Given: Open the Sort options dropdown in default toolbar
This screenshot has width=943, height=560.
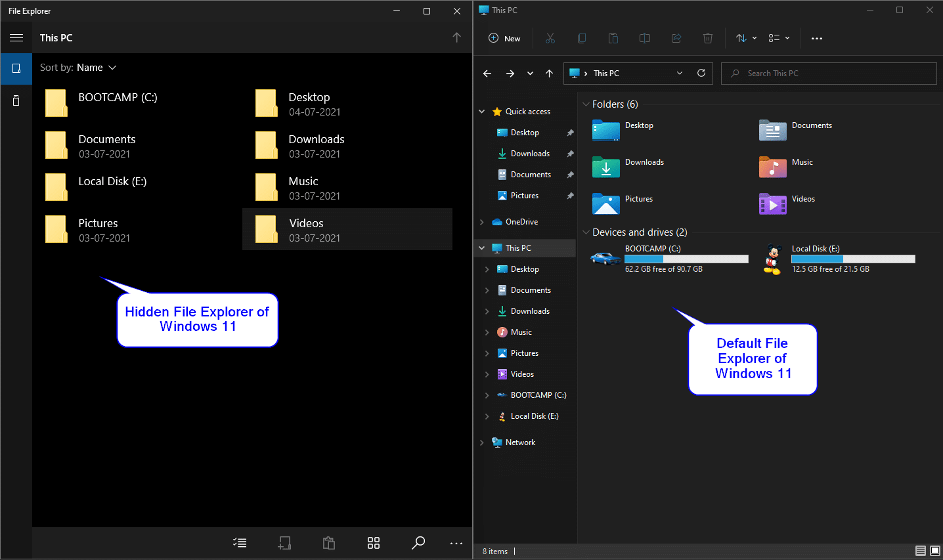Looking at the screenshot, I should (746, 38).
